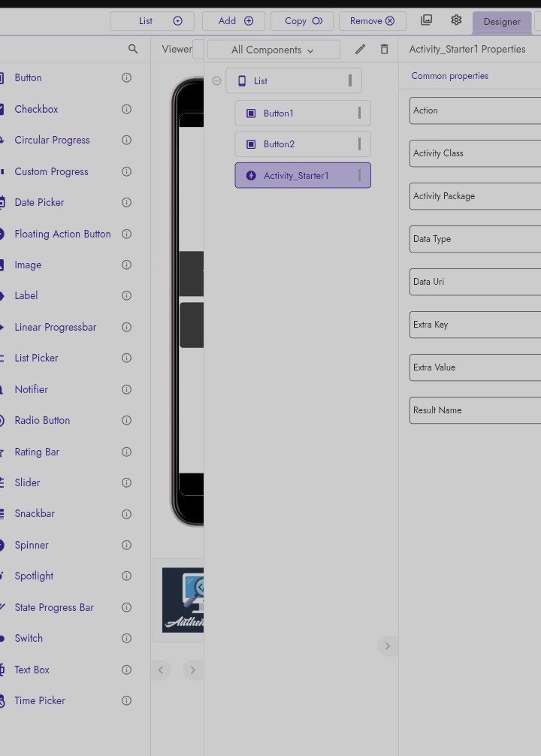Image resolution: width=541 pixels, height=756 pixels.
Task: Select the Rating Bar component
Action: pyautogui.click(x=37, y=452)
